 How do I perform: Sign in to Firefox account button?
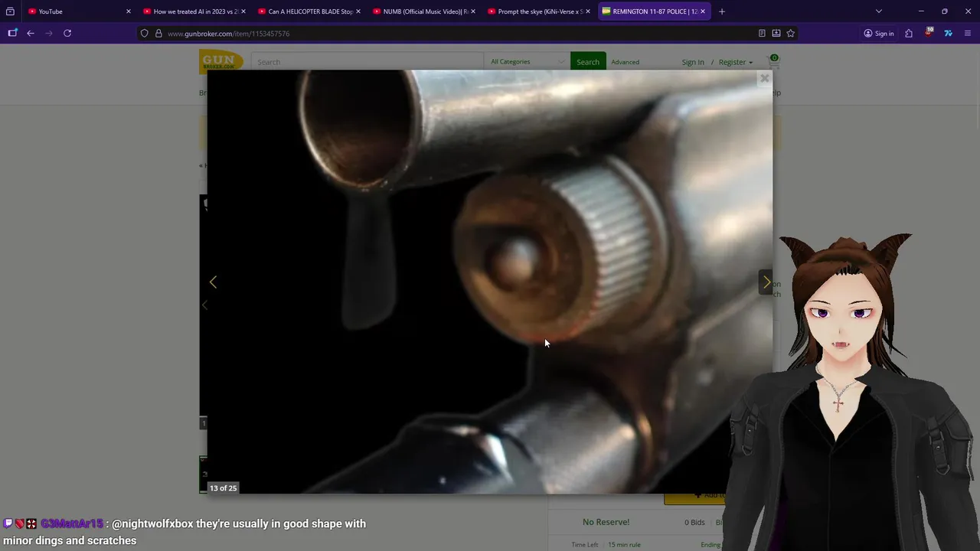click(878, 34)
